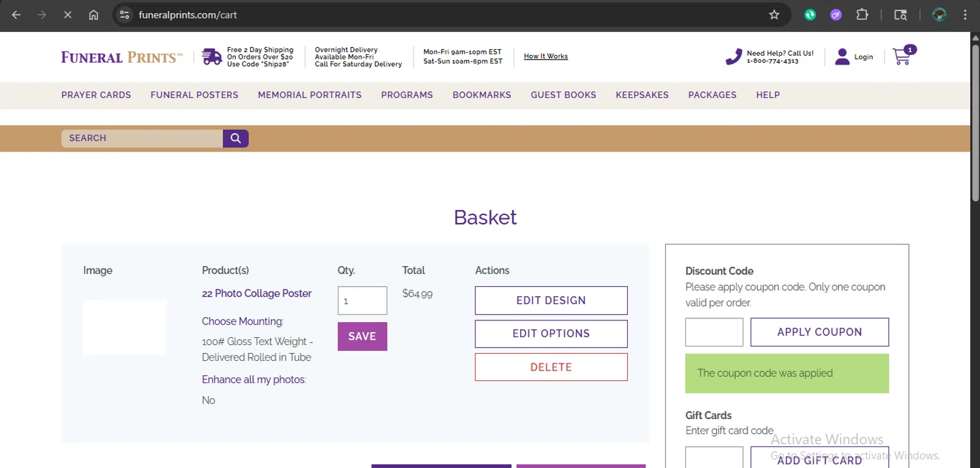Click the $64.99 total price
980x468 pixels.
(417, 293)
